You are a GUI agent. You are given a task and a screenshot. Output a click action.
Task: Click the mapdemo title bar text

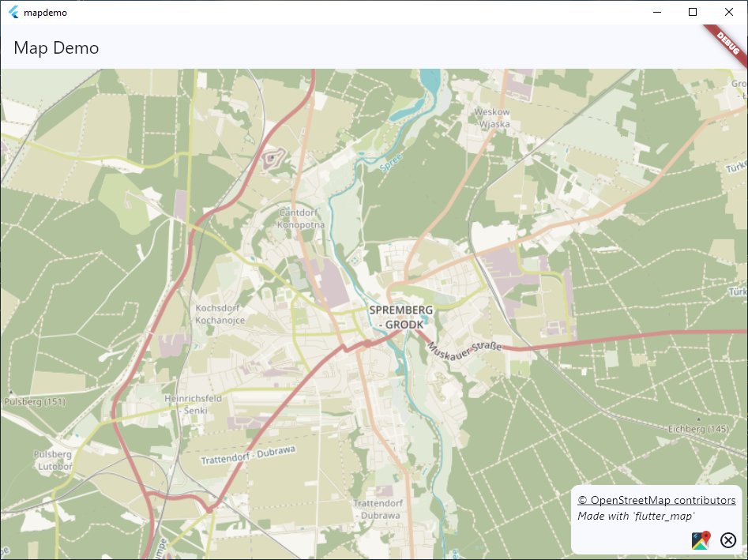(46, 12)
